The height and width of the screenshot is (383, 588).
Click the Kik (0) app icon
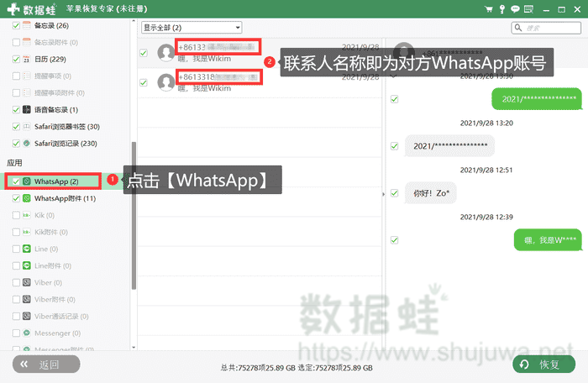click(x=27, y=215)
